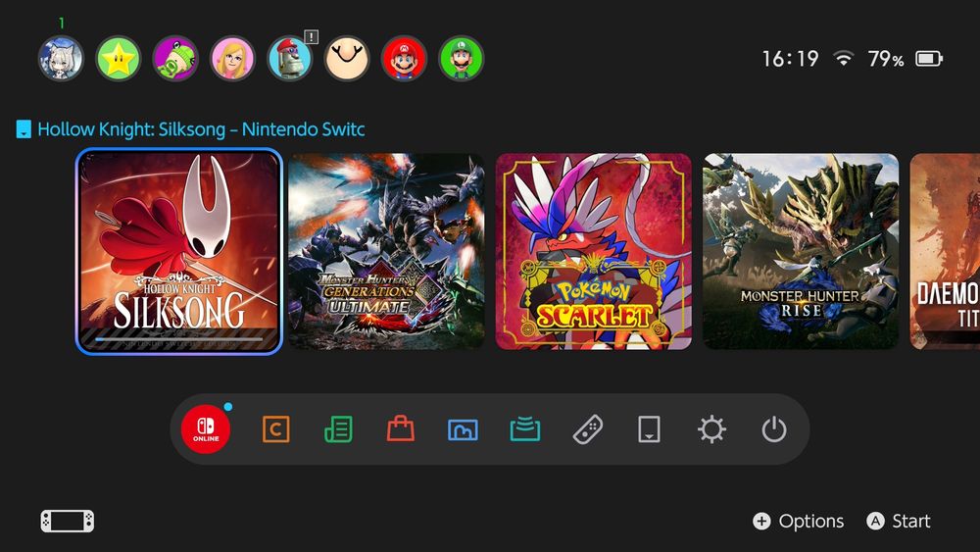980x552 pixels.
Task: Click the plus Options button
Action: [x=798, y=521]
